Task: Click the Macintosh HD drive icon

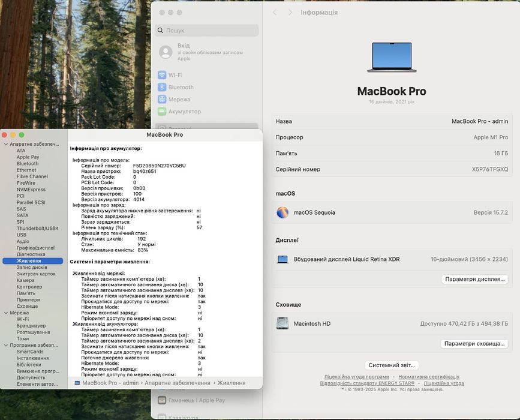Action: tap(282, 323)
